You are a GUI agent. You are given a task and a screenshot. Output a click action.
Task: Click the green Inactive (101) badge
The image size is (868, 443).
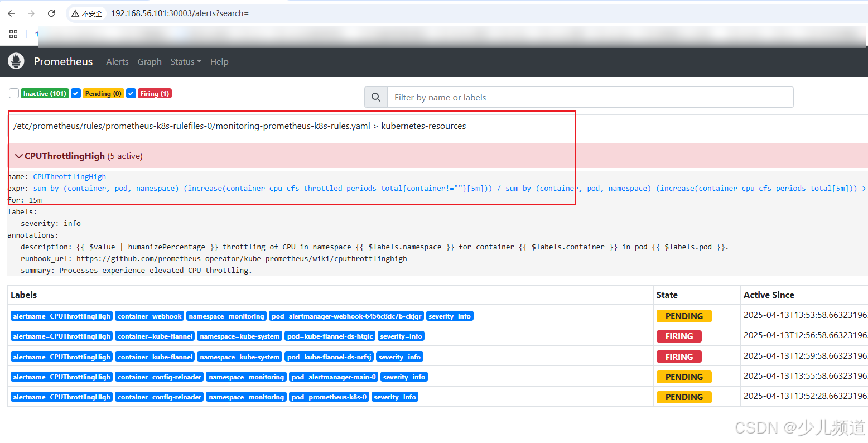pyautogui.click(x=45, y=94)
